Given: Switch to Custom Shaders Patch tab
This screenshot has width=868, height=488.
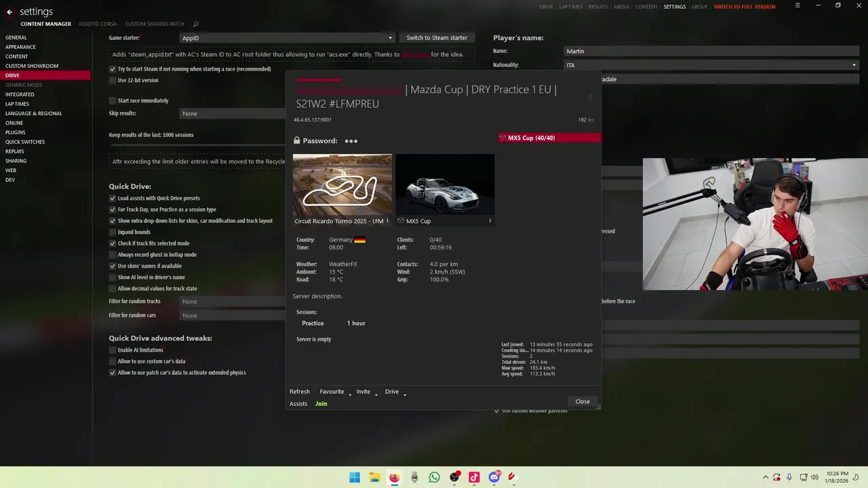Looking at the screenshot, I should click(155, 24).
